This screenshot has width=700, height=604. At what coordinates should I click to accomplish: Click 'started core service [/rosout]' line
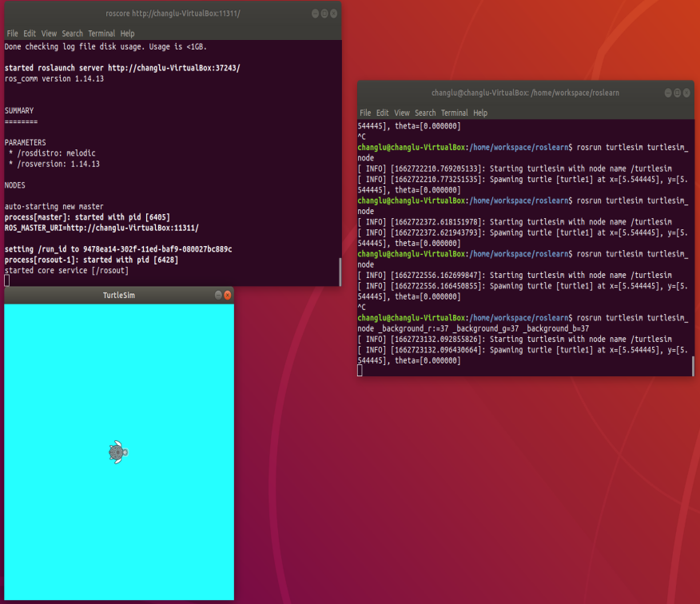[x=66, y=271]
